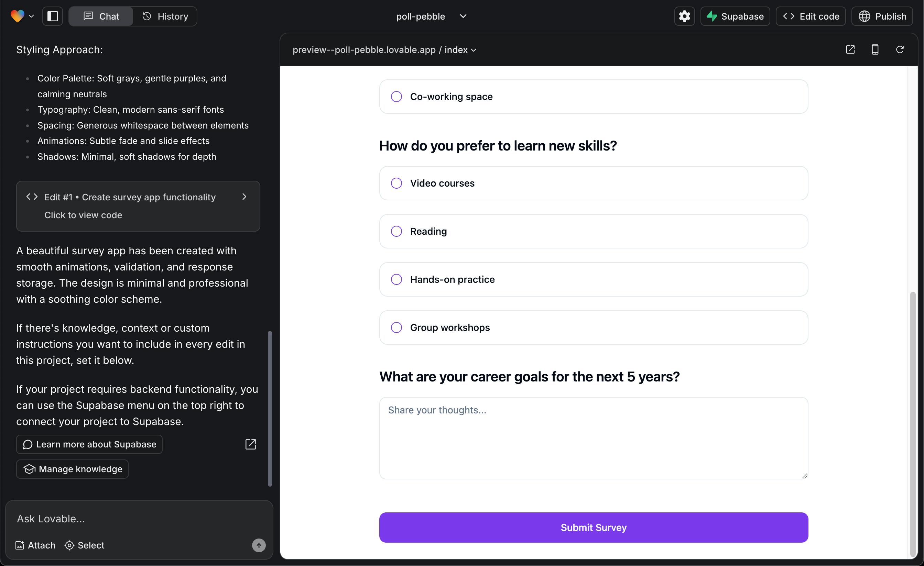The width and height of the screenshot is (924, 566).
Task: Click the Publish button
Action: [x=882, y=16]
